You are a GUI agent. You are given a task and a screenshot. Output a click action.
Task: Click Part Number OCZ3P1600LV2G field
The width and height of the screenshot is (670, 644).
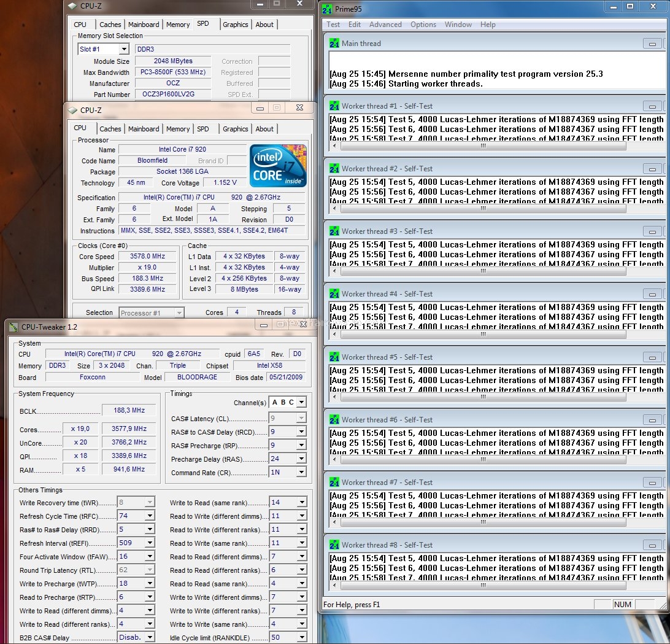pyautogui.click(x=172, y=94)
